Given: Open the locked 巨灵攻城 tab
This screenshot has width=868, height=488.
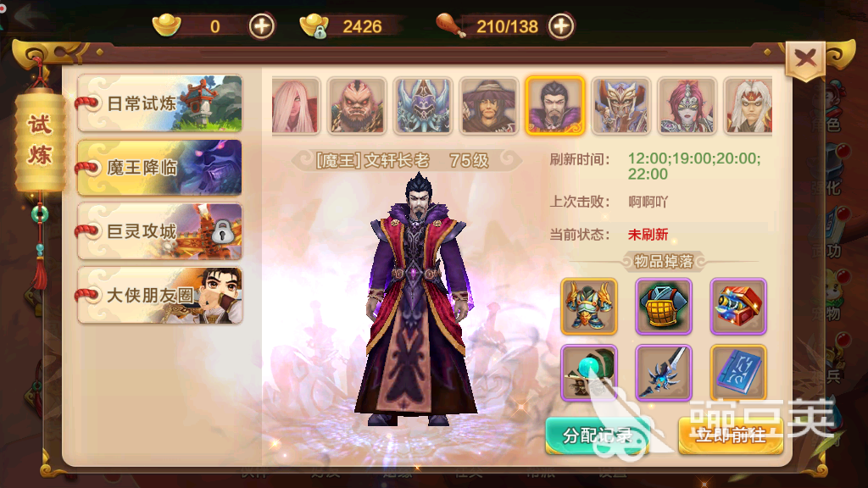Looking at the screenshot, I should [x=160, y=231].
